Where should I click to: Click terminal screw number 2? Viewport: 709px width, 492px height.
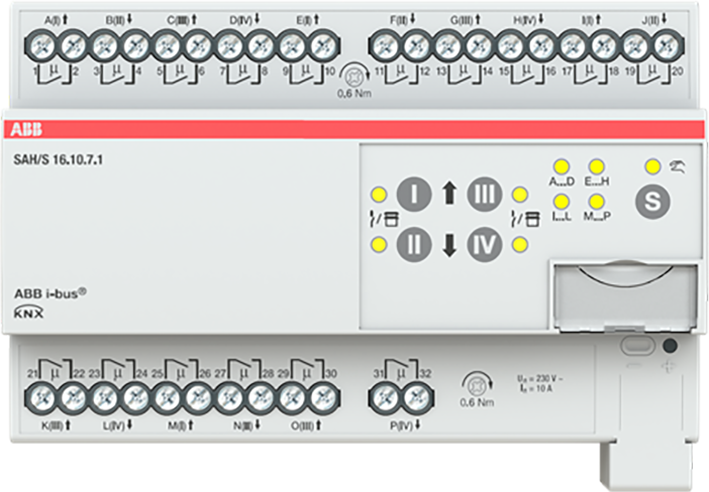coord(73,46)
